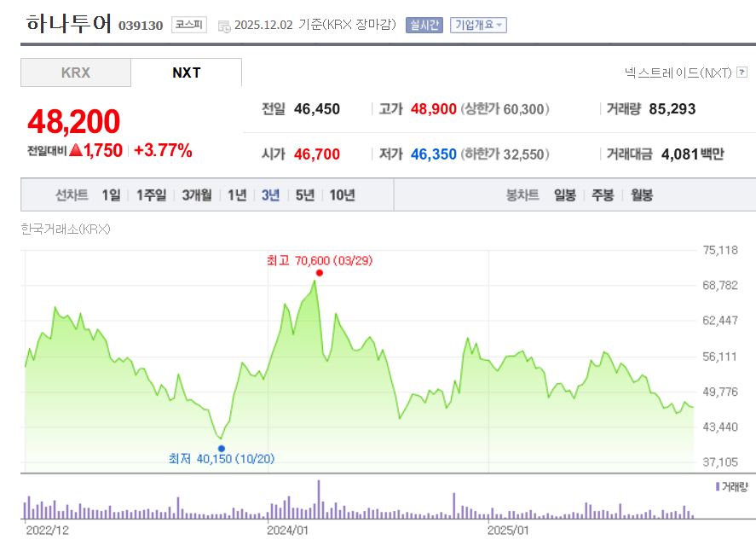Click the date clock icon
Viewport: 756px width, 540px height.
point(224,26)
